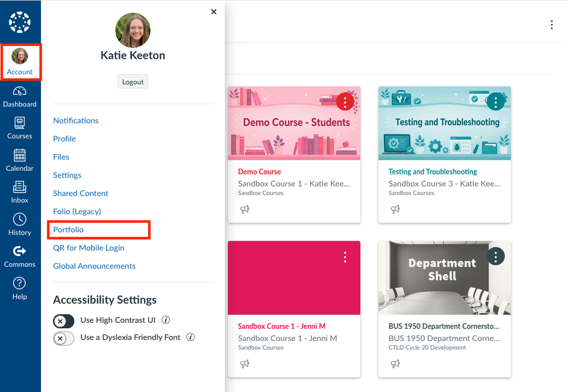Image resolution: width=568 pixels, height=392 pixels.
Task: Click 'Sandbox Course 3 - Katie Kee...' text
Action: click(444, 184)
